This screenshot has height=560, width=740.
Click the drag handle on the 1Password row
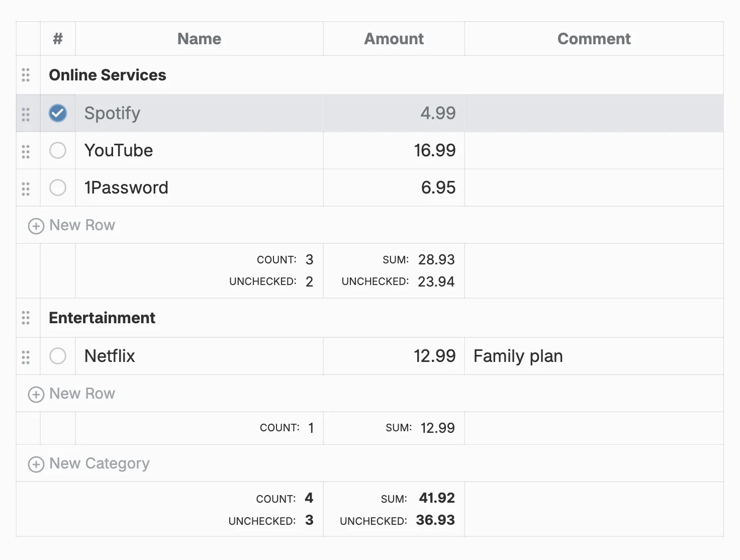(26, 188)
